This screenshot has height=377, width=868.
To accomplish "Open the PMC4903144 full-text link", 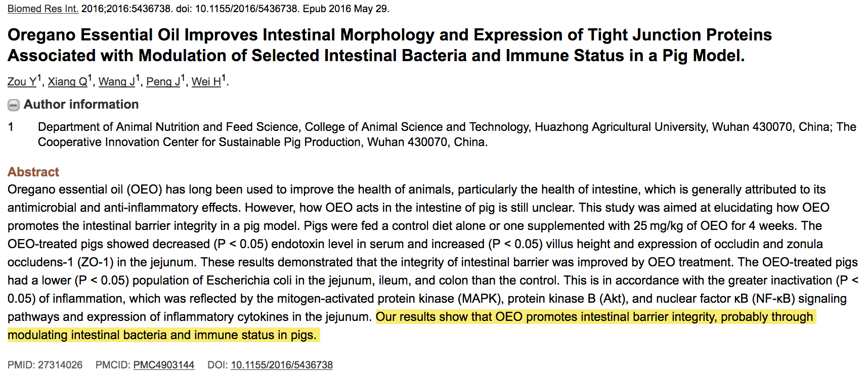I will tap(163, 365).
